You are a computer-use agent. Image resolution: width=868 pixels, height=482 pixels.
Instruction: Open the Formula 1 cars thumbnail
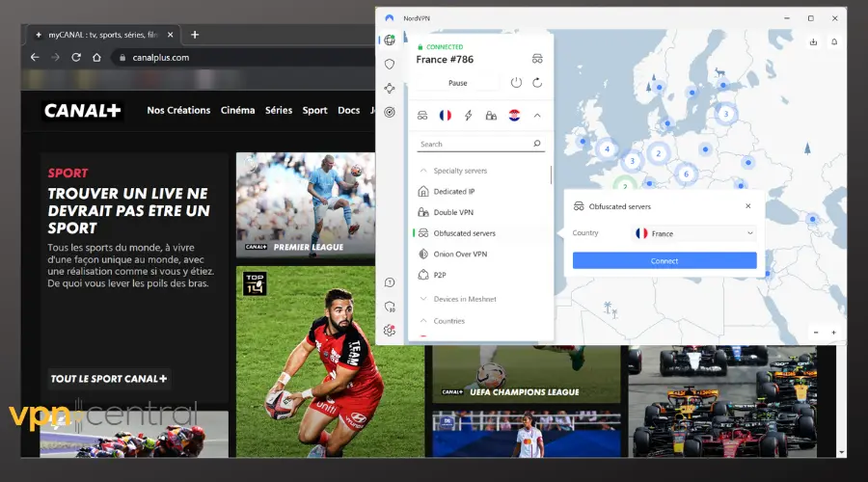click(x=722, y=401)
